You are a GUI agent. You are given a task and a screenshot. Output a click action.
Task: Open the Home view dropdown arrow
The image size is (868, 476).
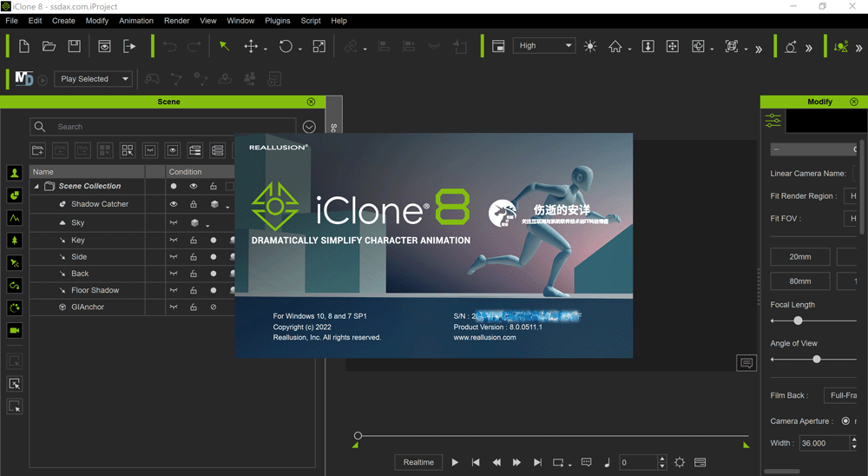pos(630,50)
